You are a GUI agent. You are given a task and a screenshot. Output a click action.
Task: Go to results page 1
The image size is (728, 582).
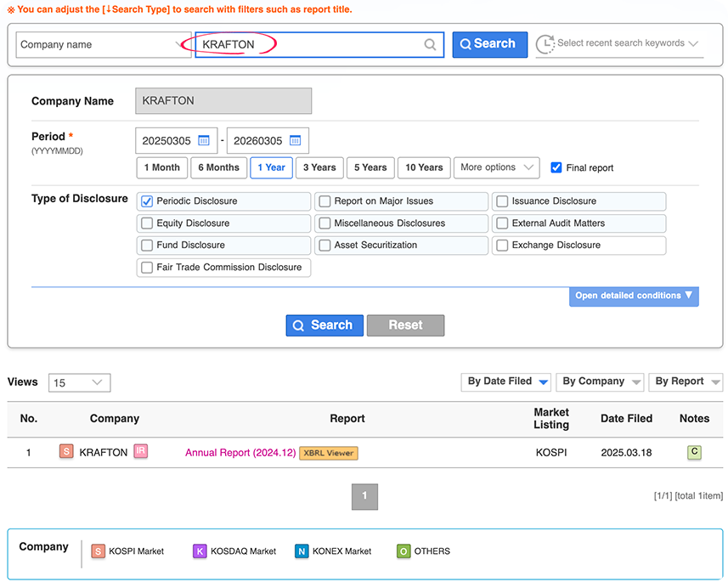click(364, 496)
